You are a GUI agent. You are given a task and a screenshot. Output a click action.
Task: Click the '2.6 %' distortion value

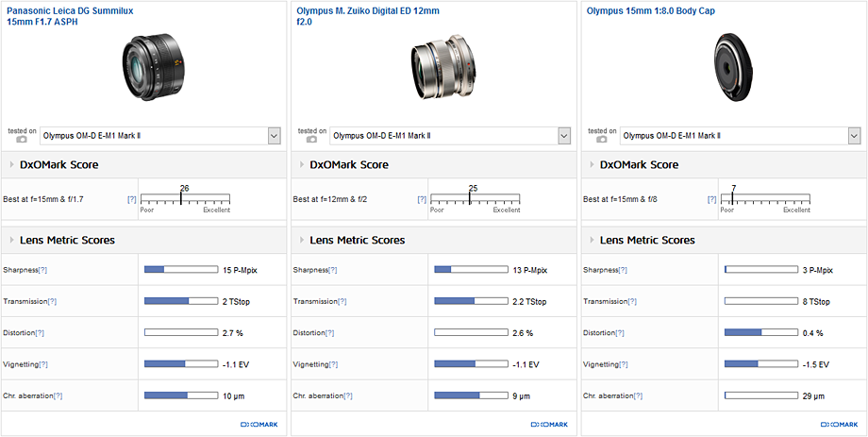tap(522, 333)
